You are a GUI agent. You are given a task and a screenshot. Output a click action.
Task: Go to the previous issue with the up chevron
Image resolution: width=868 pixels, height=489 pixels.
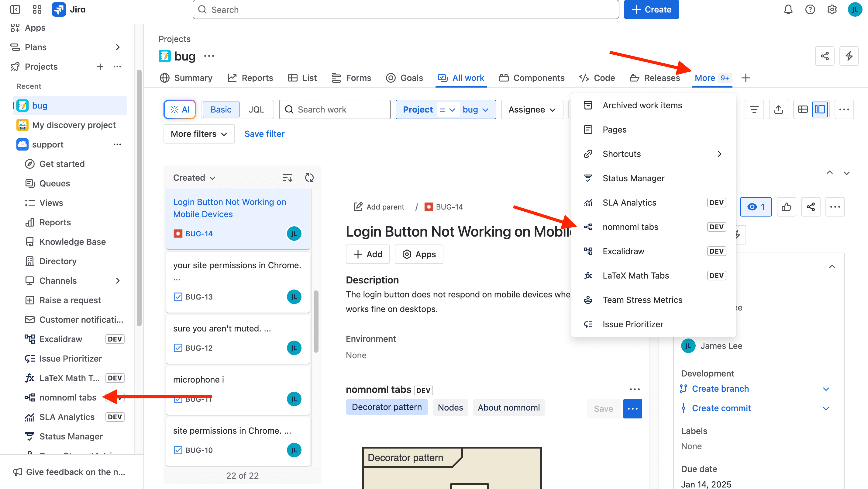click(829, 173)
